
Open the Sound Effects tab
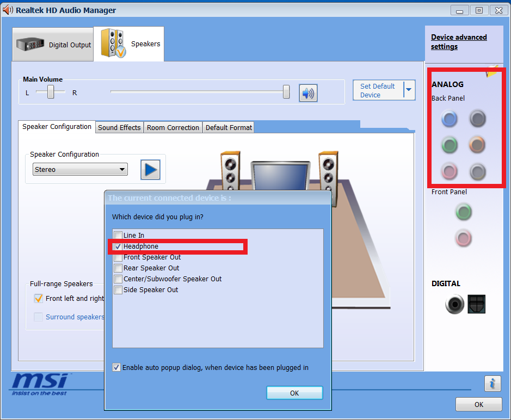(119, 127)
